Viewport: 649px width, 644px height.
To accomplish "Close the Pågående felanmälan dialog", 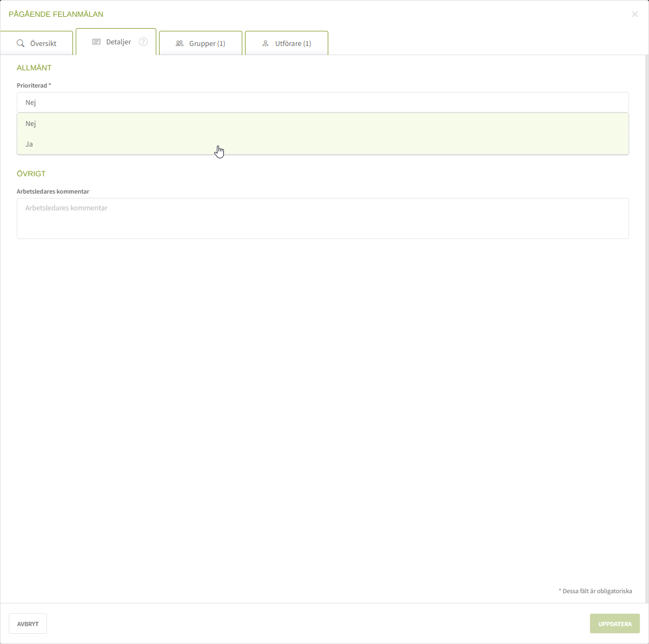I will tap(635, 14).
